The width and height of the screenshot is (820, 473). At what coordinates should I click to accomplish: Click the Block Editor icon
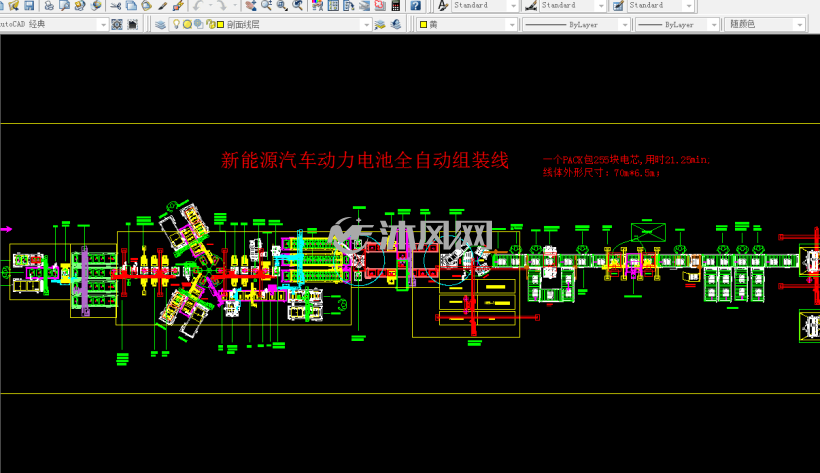point(178,5)
